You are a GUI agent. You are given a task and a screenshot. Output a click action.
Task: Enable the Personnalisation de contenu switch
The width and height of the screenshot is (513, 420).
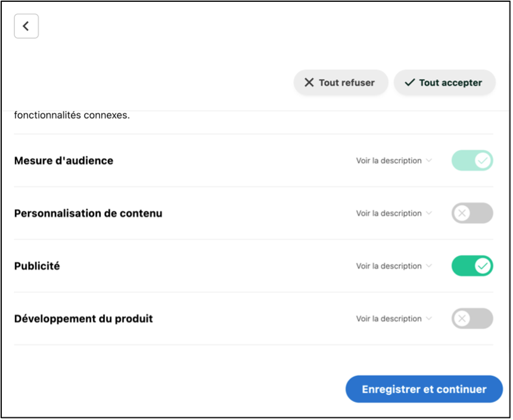pos(472,213)
